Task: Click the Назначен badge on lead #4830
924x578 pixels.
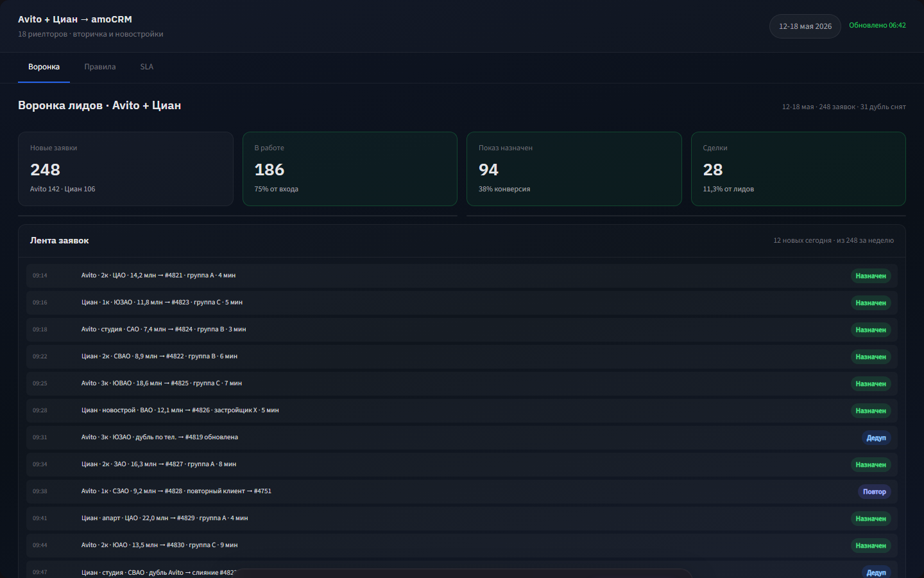Action: click(871, 546)
